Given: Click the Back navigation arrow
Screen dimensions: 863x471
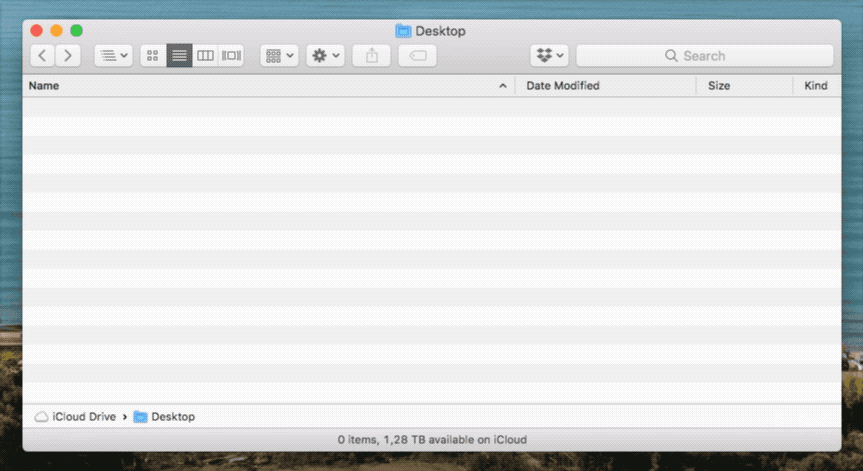Looking at the screenshot, I should click(x=43, y=56).
